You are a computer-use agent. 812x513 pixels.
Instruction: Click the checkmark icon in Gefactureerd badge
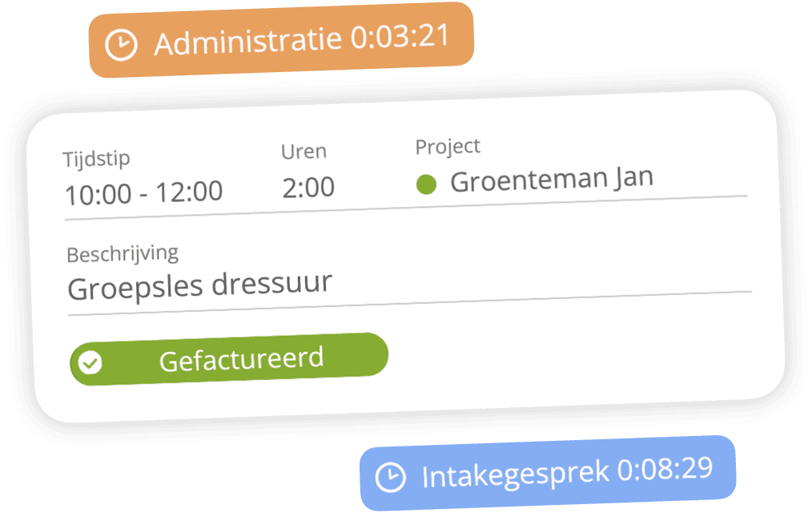[90, 363]
